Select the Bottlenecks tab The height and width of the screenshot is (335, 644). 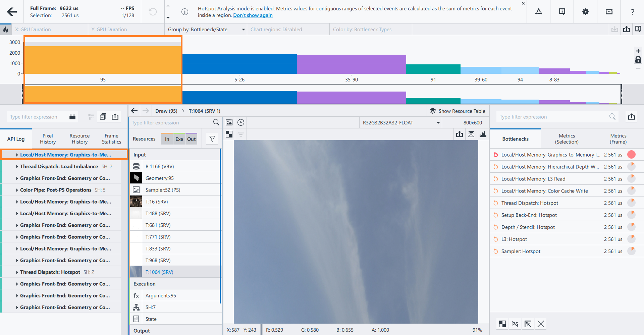[x=515, y=139]
